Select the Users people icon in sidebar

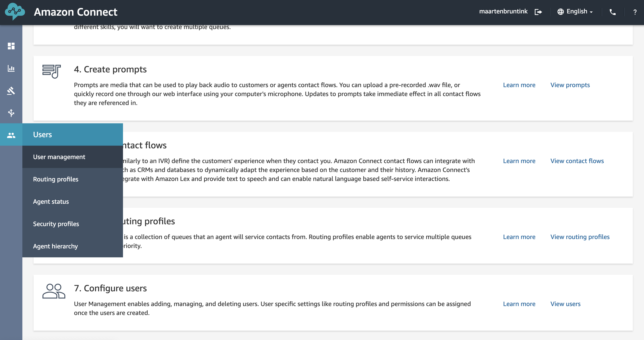click(11, 135)
